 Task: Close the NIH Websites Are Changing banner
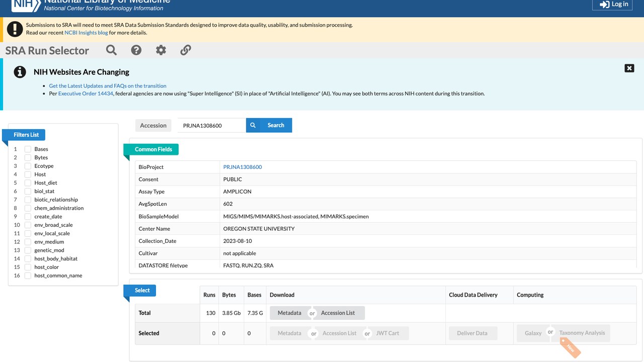click(629, 68)
